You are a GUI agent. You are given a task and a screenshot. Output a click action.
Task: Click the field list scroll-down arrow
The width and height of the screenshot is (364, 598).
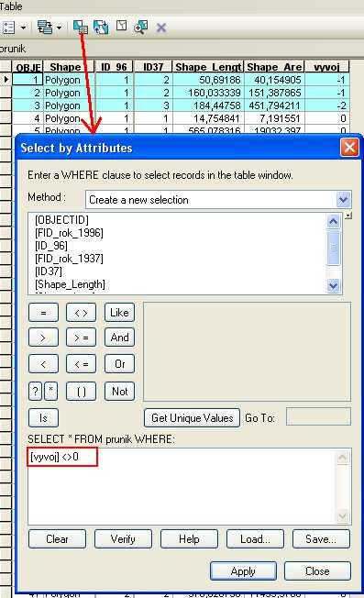coord(333,285)
